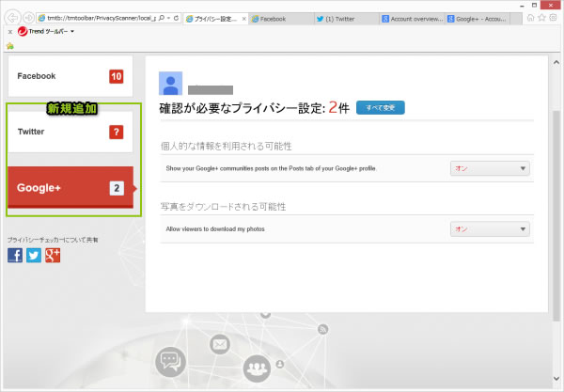
Task: Click the redacted gray account name
Action: pos(211,90)
